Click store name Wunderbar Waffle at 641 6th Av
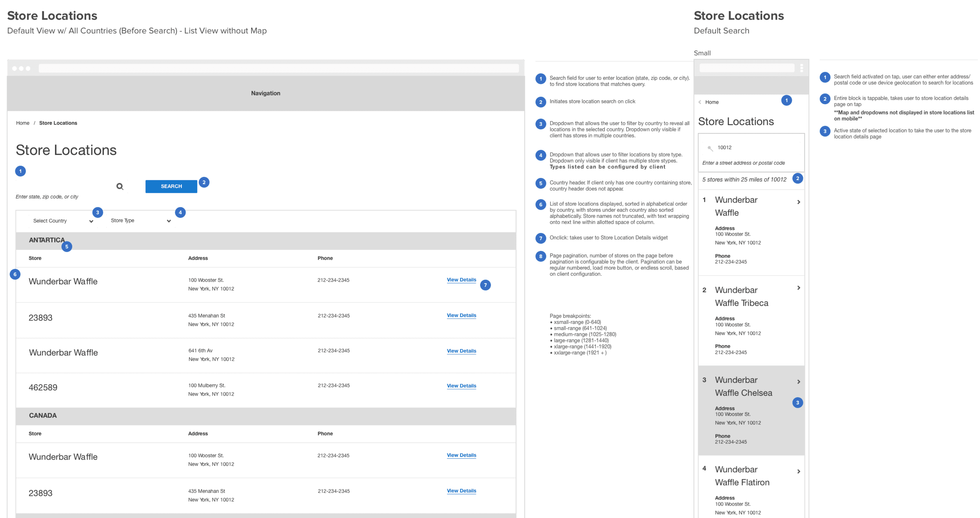 click(64, 353)
